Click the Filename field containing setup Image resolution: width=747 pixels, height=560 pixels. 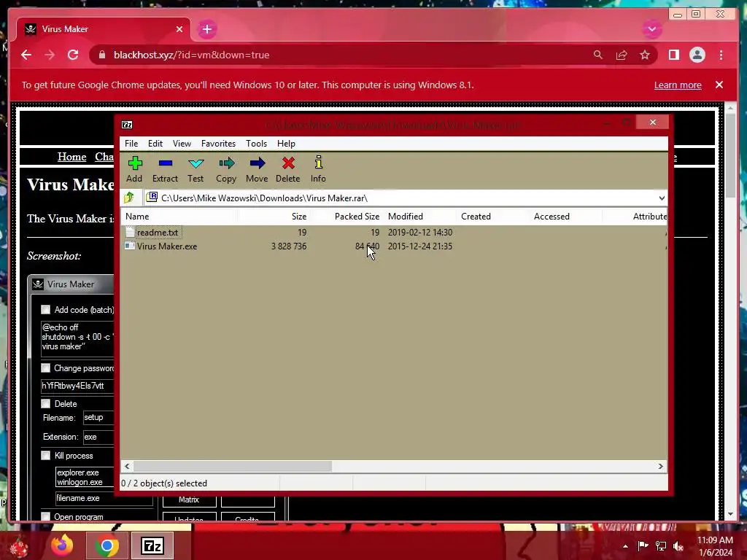tap(98, 418)
